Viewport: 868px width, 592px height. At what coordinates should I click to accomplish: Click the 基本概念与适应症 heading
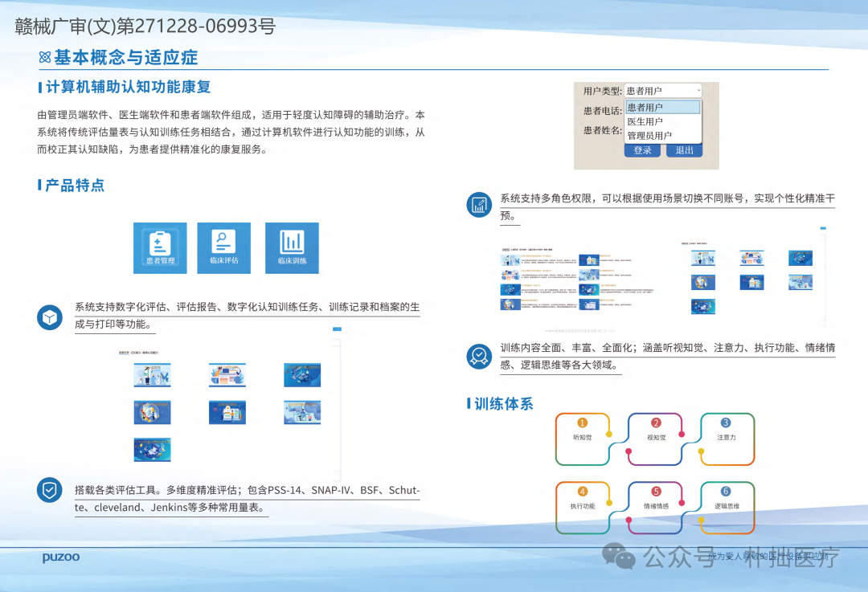pos(125,57)
